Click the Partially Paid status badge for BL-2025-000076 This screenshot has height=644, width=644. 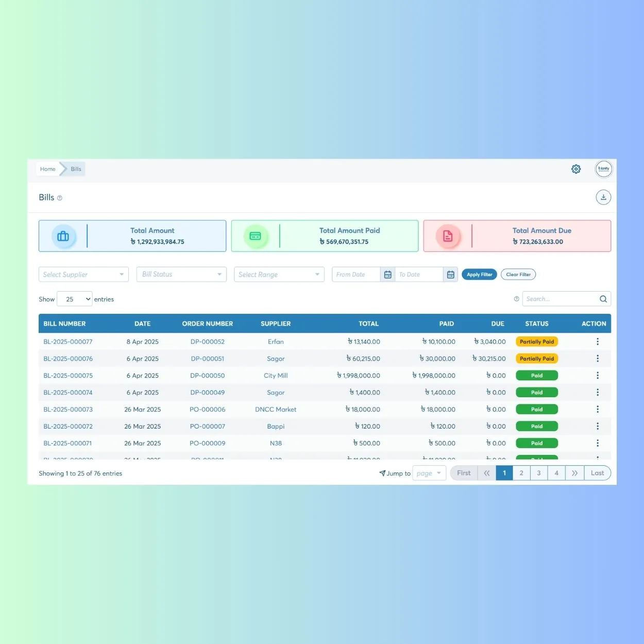536,358
